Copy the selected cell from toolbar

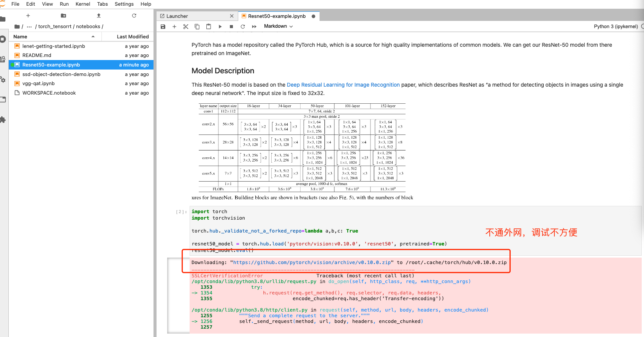tap(197, 27)
